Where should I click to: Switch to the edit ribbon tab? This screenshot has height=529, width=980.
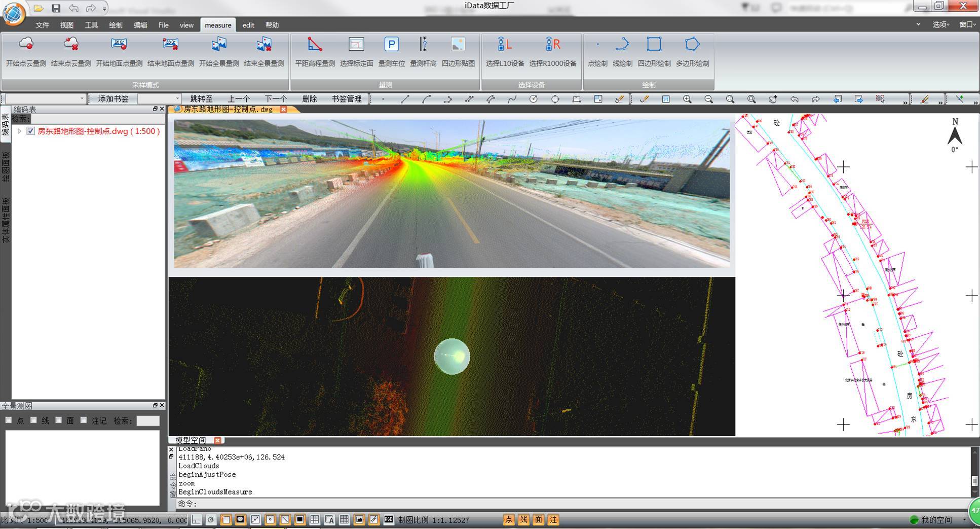pos(248,25)
